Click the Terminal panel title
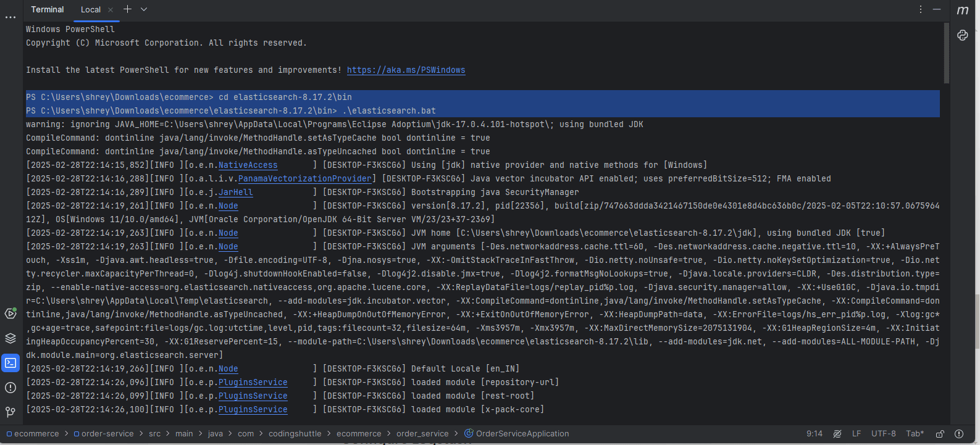 [x=48, y=9]
